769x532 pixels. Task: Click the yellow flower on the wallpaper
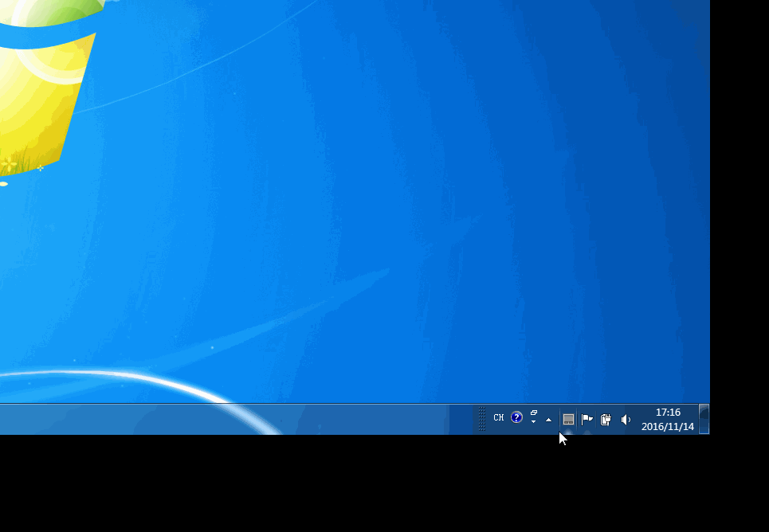(10, 165)
